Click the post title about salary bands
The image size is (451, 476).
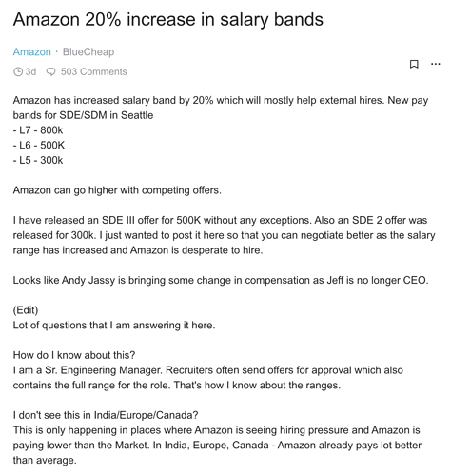coord(168,20)
